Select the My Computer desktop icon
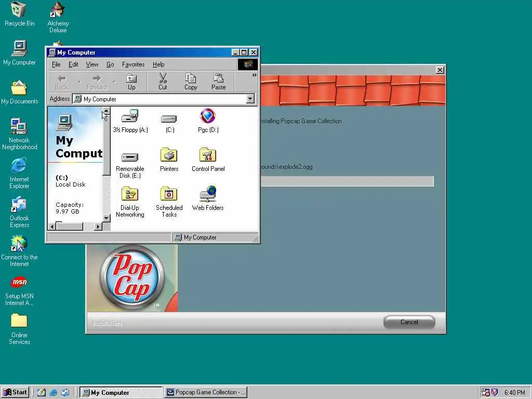 pyautogui.click(x=19, y=53)
